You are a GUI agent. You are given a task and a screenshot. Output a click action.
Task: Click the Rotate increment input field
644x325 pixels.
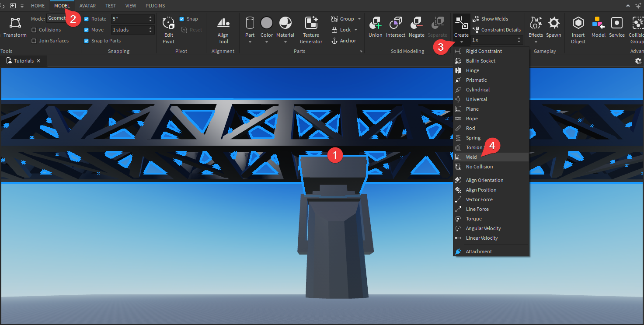pos(129,19)
